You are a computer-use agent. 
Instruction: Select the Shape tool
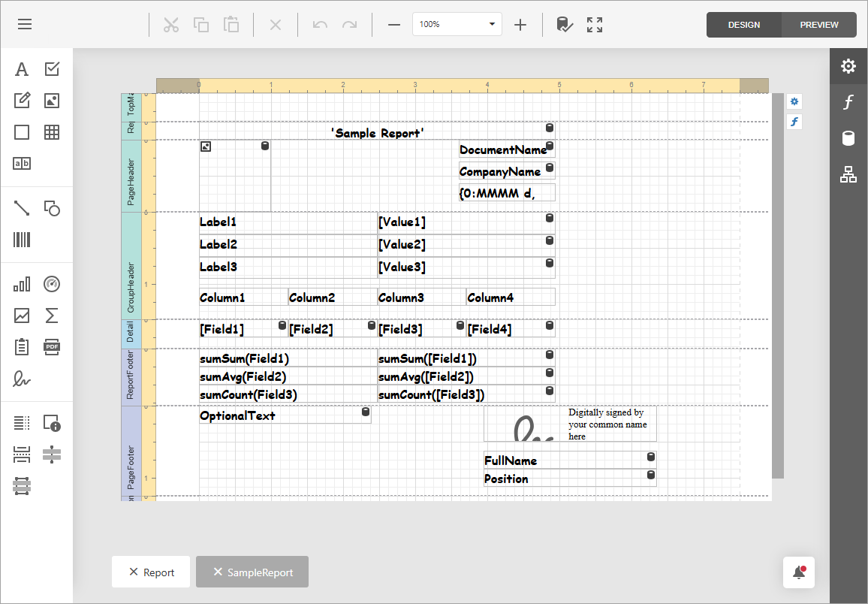52,208
